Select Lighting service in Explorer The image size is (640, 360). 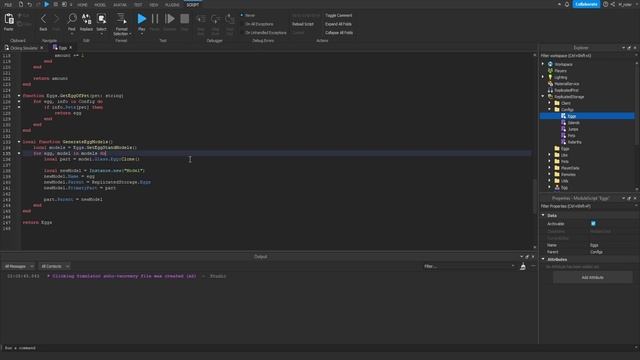pyautogui.click(x=560, y=78)
